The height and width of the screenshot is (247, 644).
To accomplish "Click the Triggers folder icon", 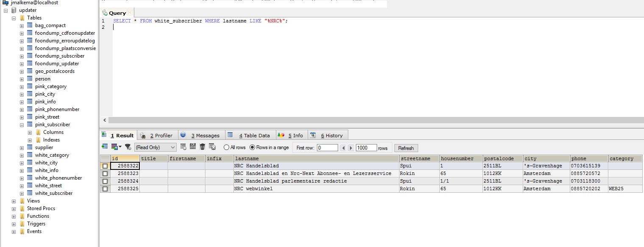I will coord(22,224).
